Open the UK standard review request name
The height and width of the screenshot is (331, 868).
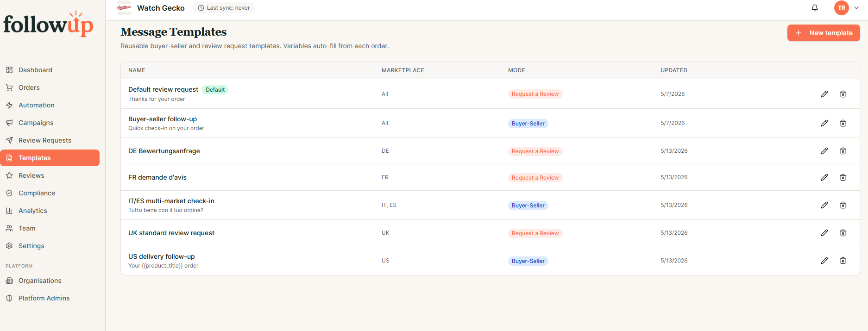pyautogui.click(x=171, y=233)
